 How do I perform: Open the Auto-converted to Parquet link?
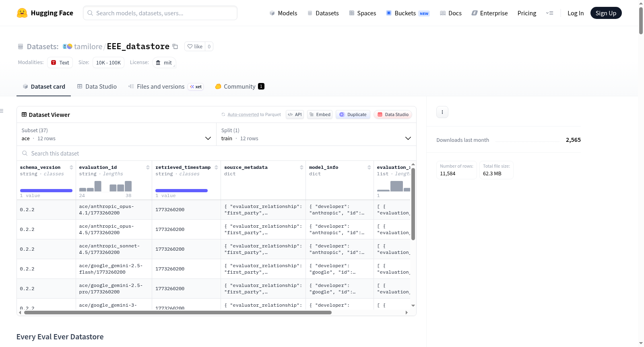[x=254, y=114]
